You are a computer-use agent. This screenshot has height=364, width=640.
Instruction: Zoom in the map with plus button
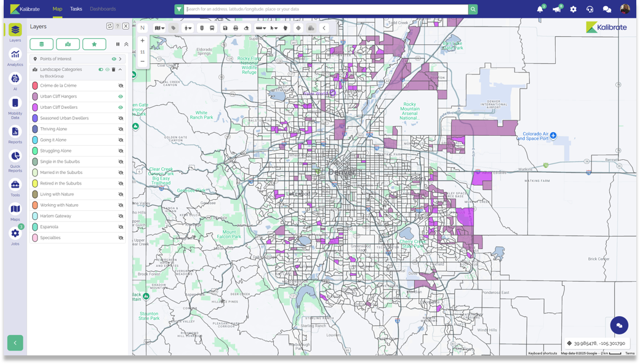point(142,41)
